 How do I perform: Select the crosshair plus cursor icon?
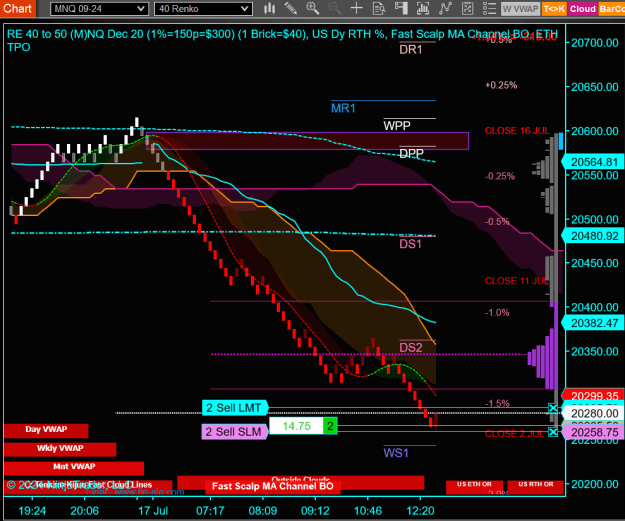(x=356, y=8)
